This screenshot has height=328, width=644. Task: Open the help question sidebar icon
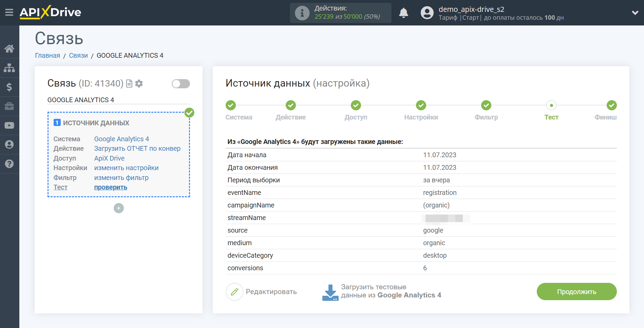tap(9, 164)
